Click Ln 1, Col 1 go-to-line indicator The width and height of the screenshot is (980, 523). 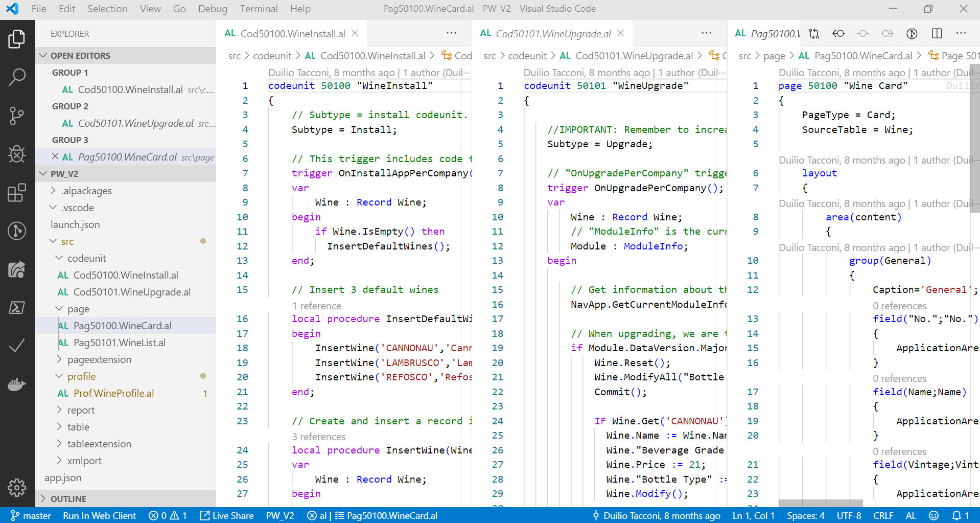coord(754,515)
